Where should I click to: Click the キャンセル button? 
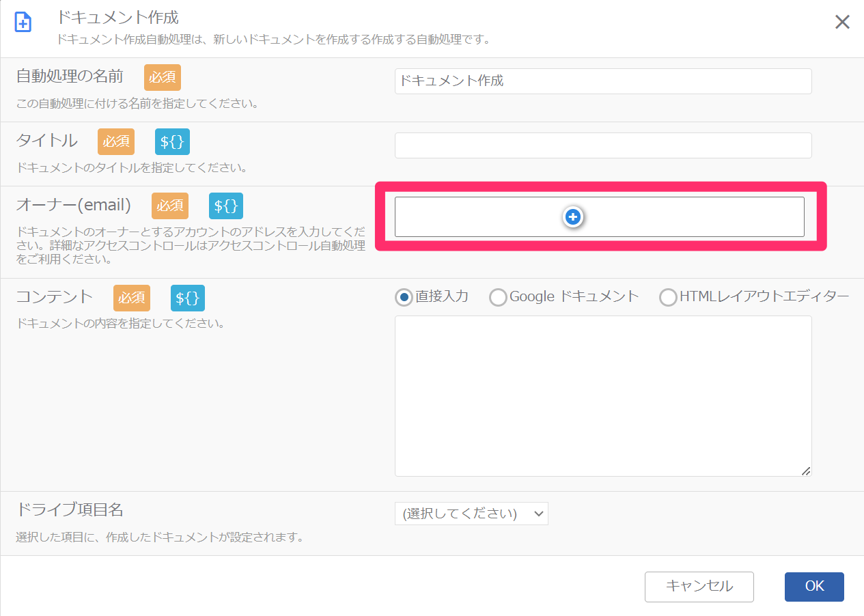[699, 587]
